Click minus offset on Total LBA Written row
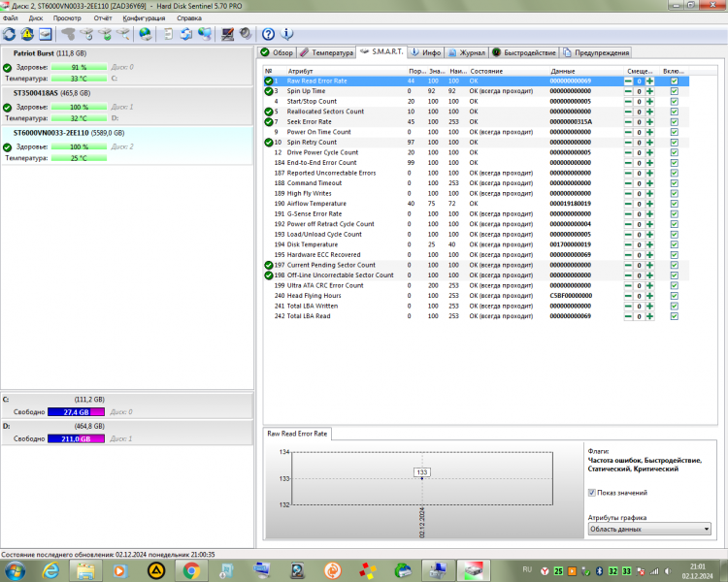The image size is (728, 582). pos(628,306)
